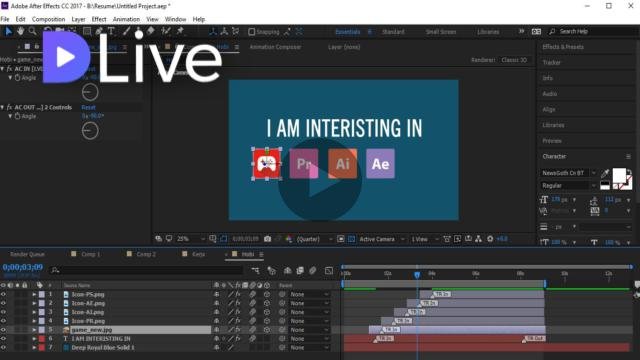Hide the Deep Royal Blue Solid 1 layer
640x360 pixels.
click(x=3, y=348)
